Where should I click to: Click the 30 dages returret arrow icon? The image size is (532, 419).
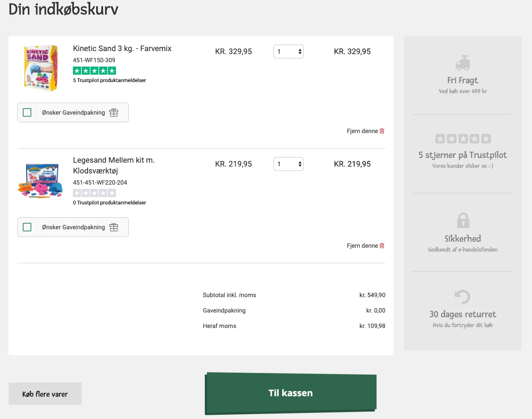(462, 297)
